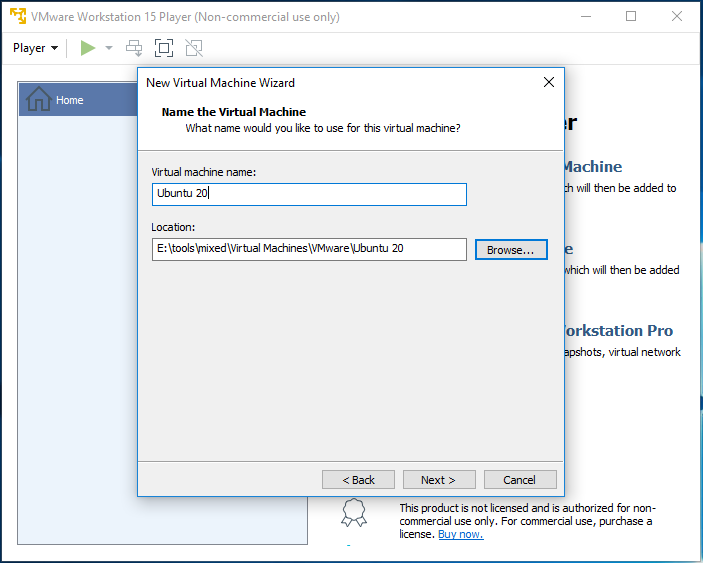Click the 'Name the Virtual Machine' heading
The width and height of the screenshot is (703, 563).
(234, 112)
